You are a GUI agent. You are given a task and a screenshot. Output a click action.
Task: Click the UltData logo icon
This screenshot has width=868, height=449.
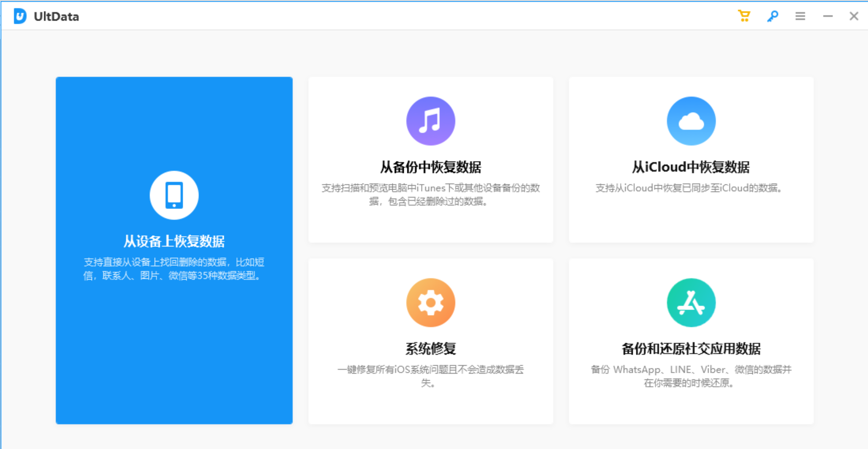[x=20, y=16]
